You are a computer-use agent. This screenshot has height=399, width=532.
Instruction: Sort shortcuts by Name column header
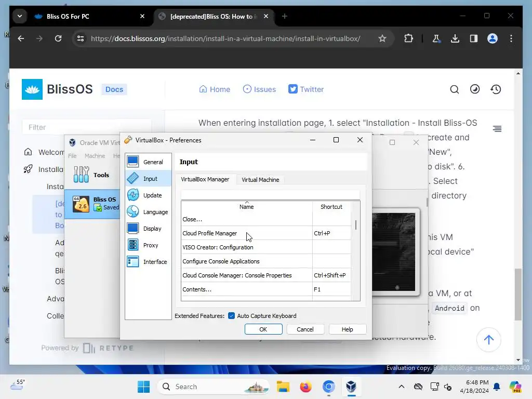coord(247,207)
